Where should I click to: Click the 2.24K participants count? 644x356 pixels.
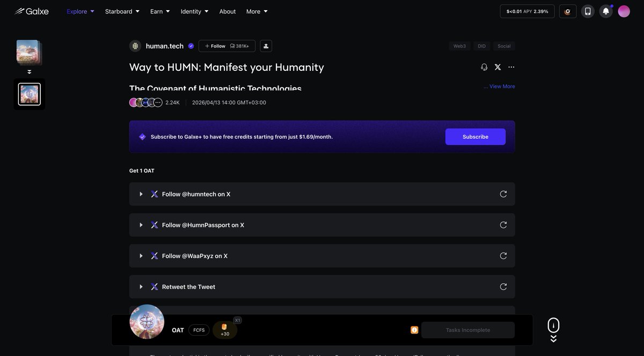point(172,102)
